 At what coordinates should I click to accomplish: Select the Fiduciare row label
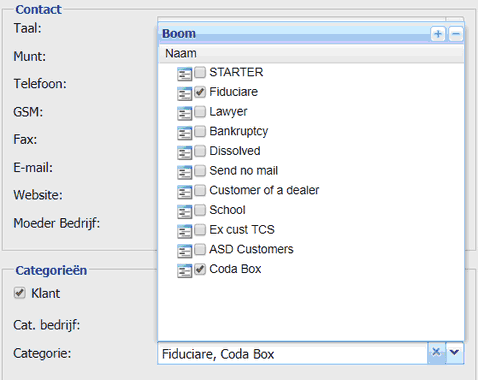(233, 92)
